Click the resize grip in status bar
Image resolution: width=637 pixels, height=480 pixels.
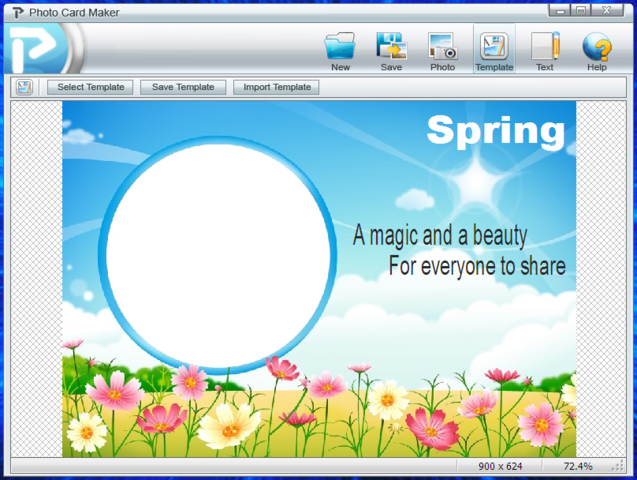618,466
